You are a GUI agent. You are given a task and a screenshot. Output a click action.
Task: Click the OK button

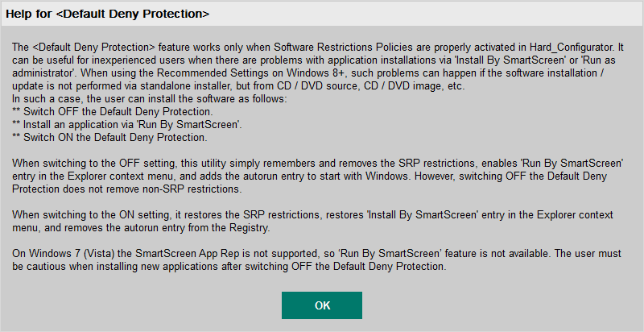tap(322, 305)
